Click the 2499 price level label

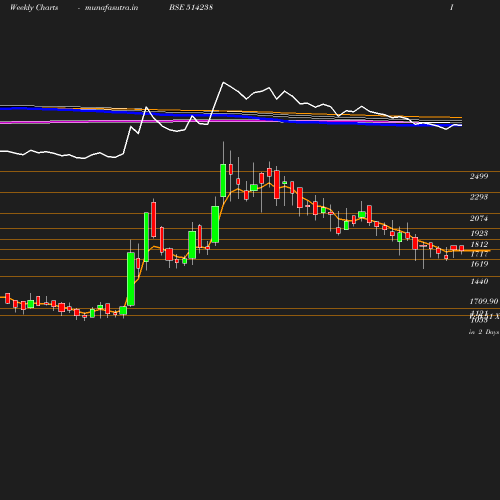[479, 176]
